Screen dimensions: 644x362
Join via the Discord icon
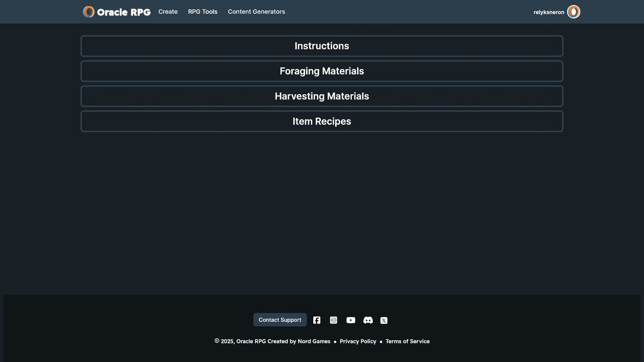(x=368, y=320)
